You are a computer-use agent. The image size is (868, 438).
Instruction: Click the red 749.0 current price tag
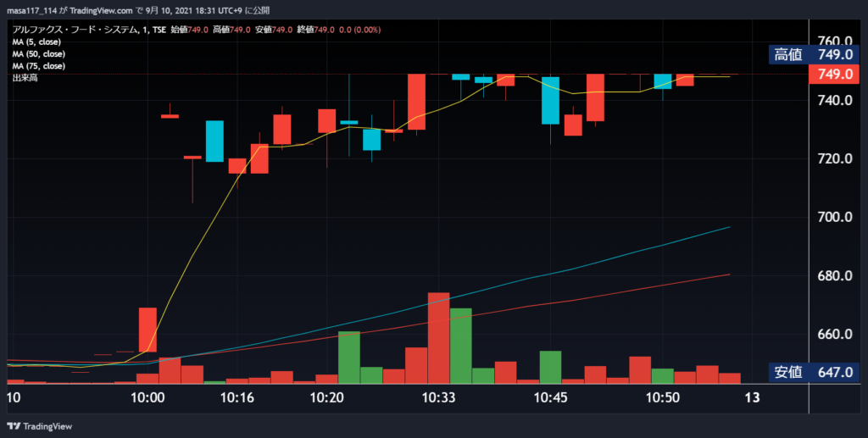click(x=834, y=74)
